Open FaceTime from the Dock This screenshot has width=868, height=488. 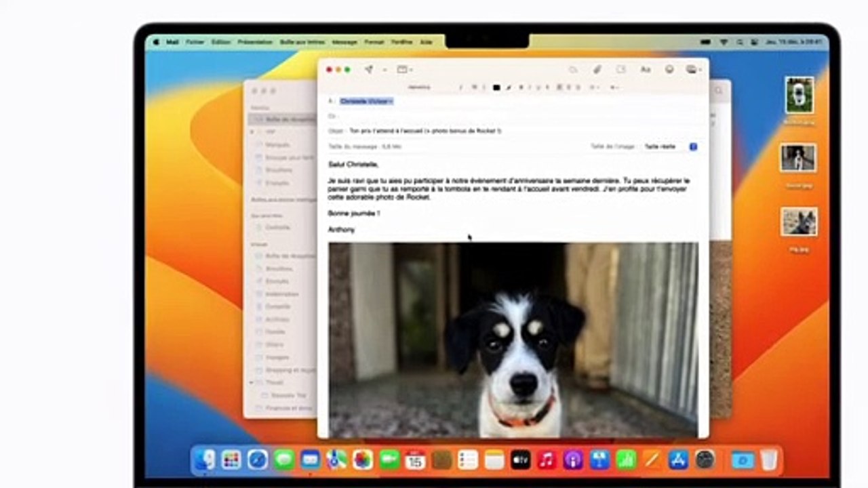[x=389, y=460]
